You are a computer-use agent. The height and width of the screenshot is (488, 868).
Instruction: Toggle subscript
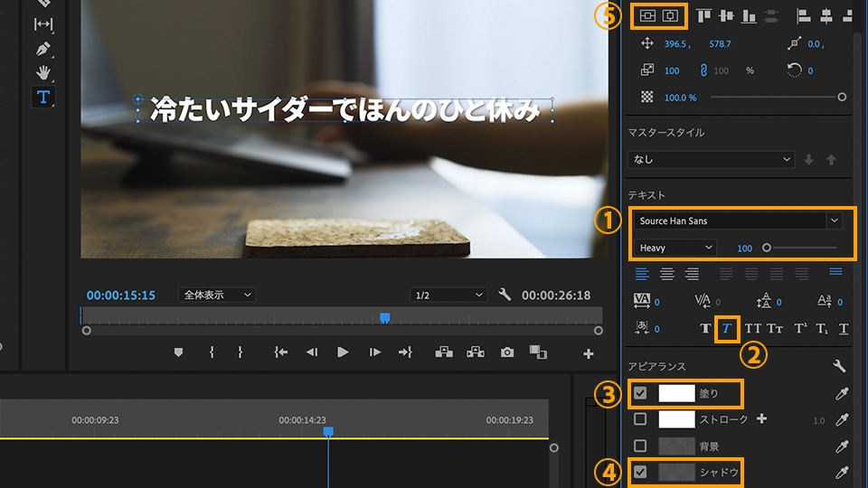822,329
